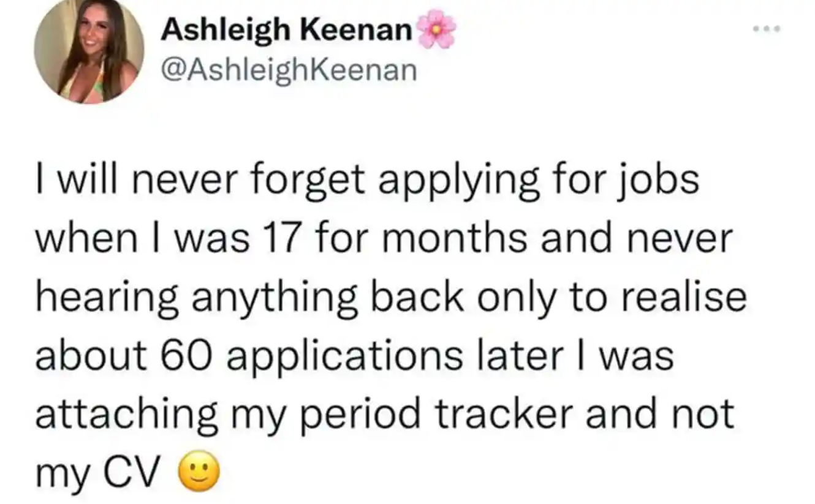Click the word "CV" in the tweet
Viewport: 815px width, 504px height.
point(137,472)
